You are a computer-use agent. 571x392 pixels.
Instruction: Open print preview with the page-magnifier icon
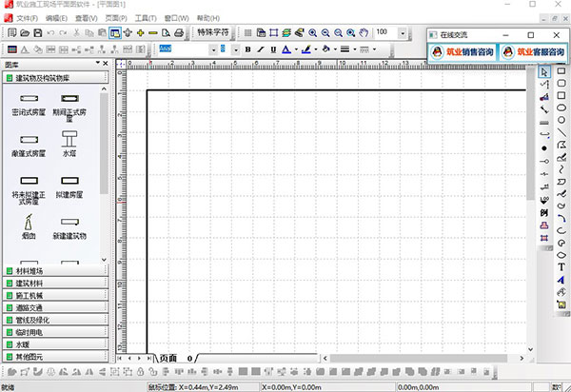pyautogui.click(x=166, y=33)
